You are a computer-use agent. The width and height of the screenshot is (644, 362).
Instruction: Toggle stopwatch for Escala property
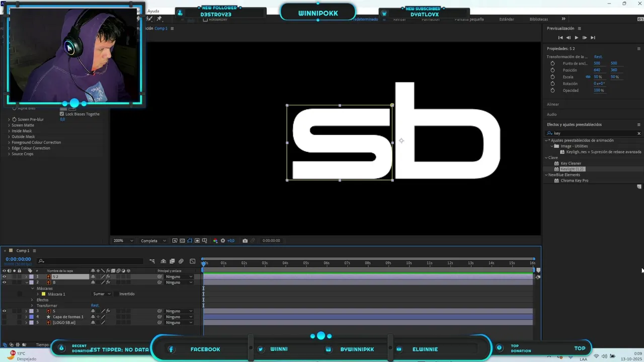pyautogui.click(x=552, y=77)
